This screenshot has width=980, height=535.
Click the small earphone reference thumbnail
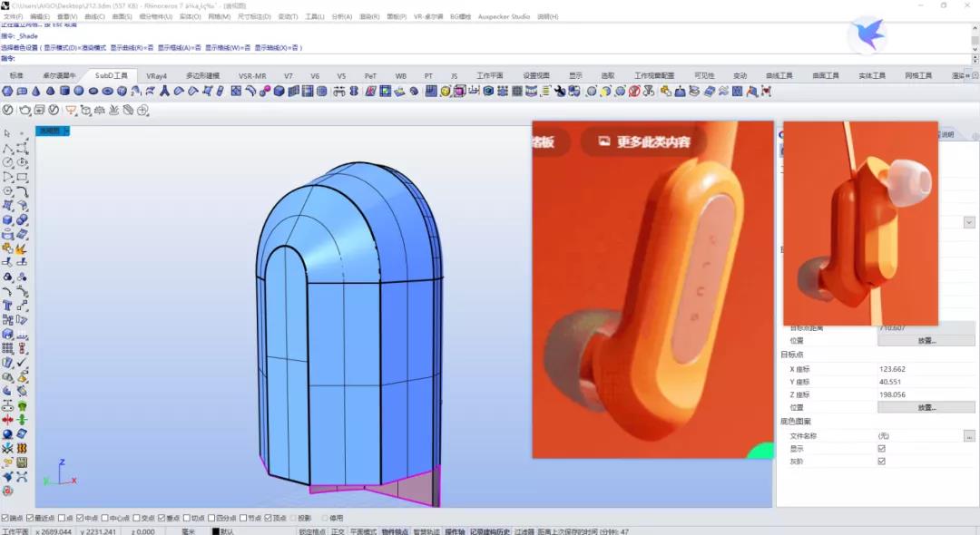click(860, 223)
